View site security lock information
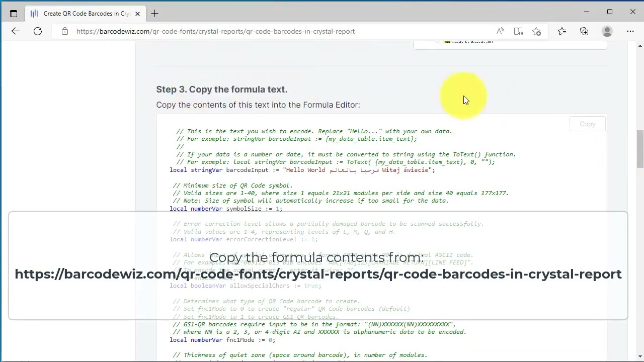The image size is (644, 362). tap(65, 31)
